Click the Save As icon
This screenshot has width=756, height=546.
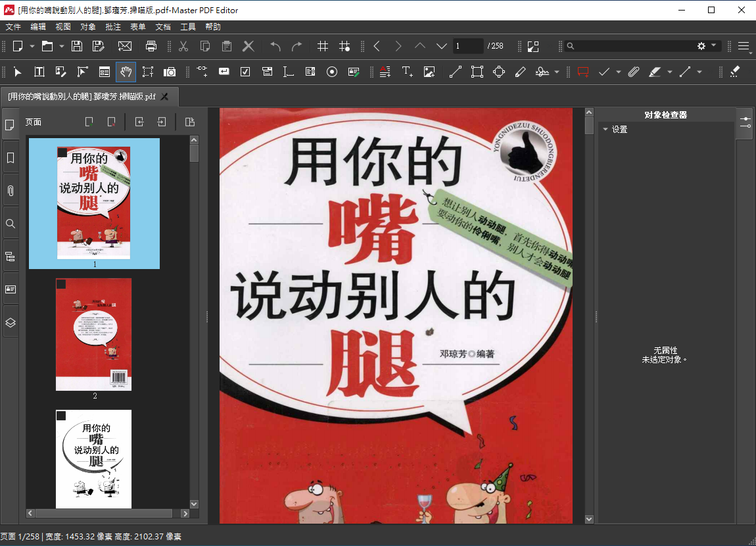99,46
